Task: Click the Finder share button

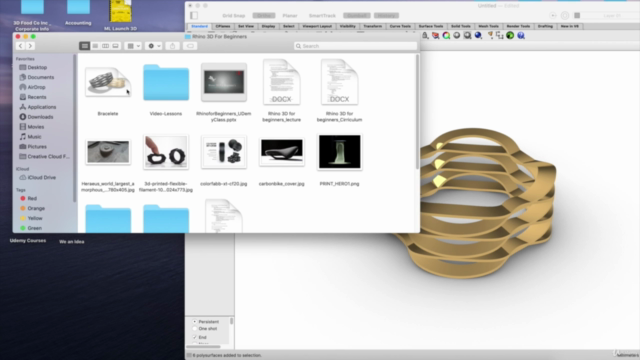Action: coord(172,46)
